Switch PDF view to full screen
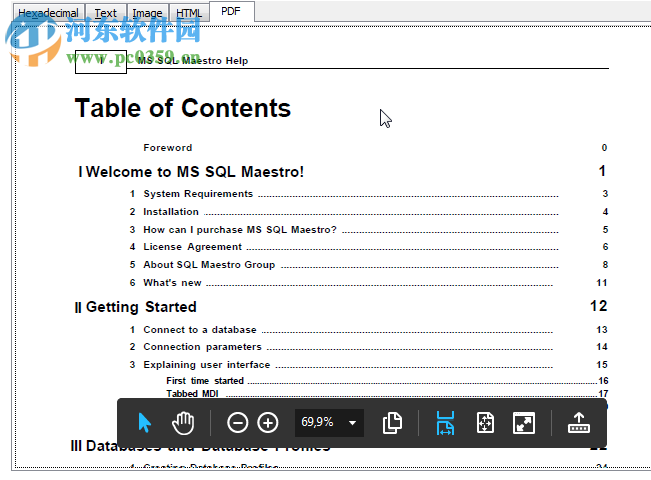 coord(524,423)
